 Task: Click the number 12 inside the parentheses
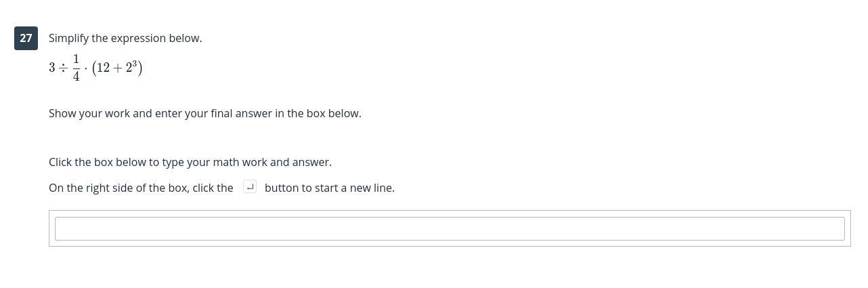click(x=103, y=68)
